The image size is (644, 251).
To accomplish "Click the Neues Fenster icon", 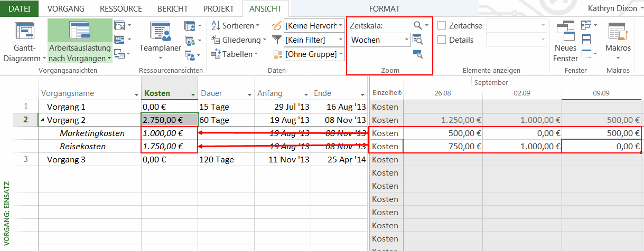I will tap(565, 33).
